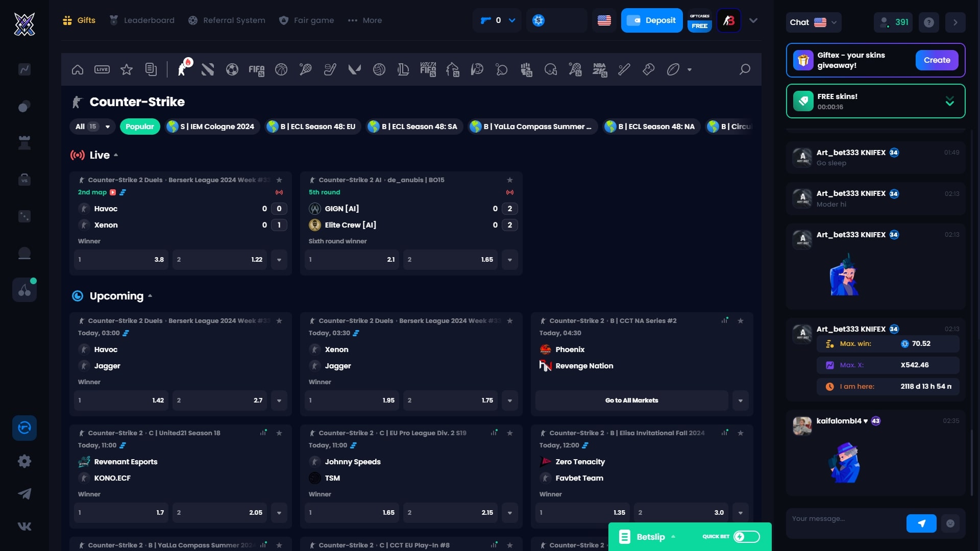This screenshot has width=980, height=551.
Task: Expand match options arrow for Havoc vs Jagger
Action: tap(279, 399)
